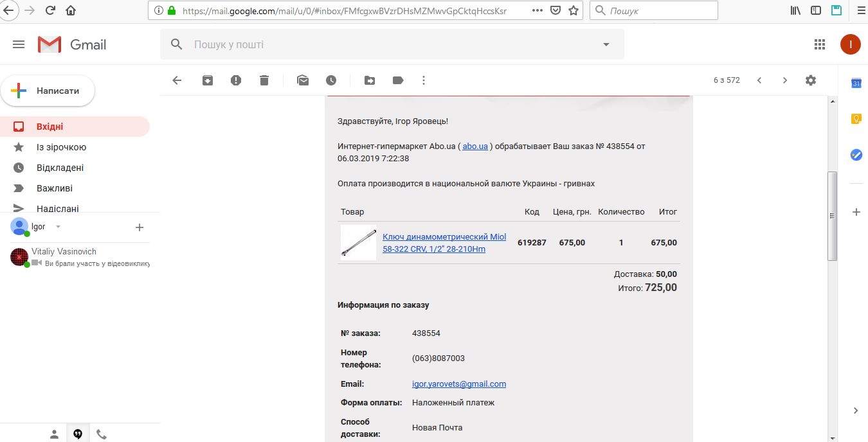Delete this email with the trash icon
Viewport: 868px width, 442px height.
264,80
